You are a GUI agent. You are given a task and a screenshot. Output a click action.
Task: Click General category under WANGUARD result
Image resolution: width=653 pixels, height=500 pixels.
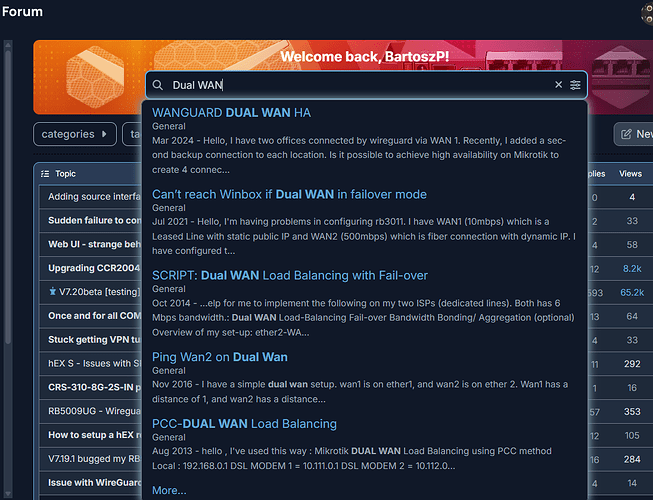click(x=169, y=126)
